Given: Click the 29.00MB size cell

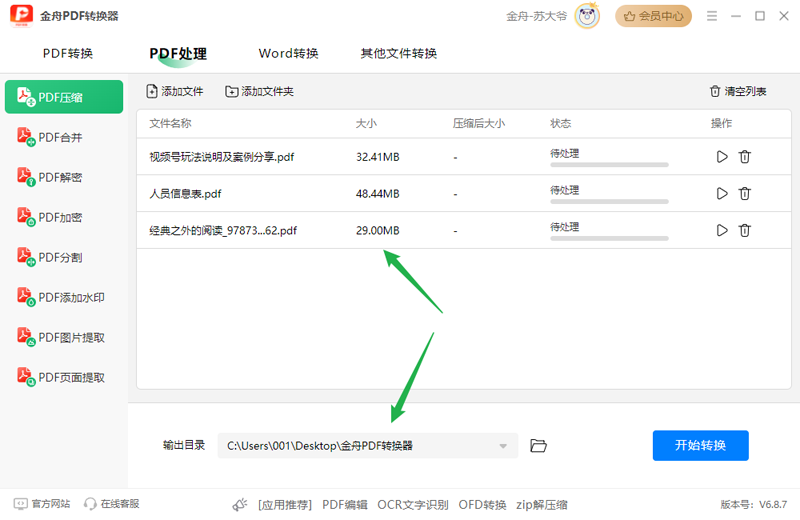Looking at the screenshot, I should coord(378,231).
